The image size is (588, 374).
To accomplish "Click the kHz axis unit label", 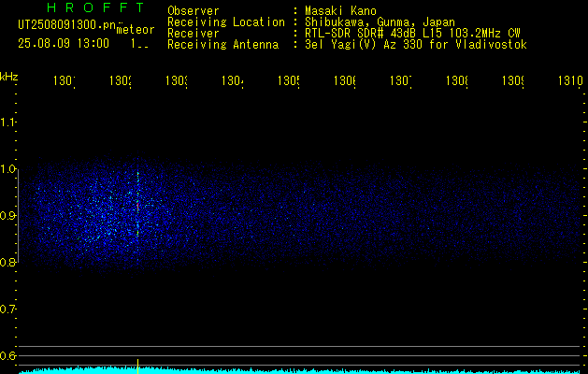I will coord(9,77).
